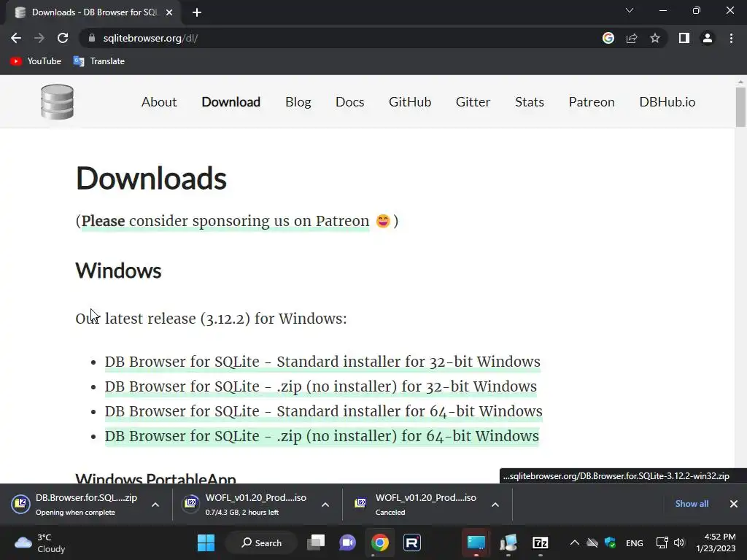Open the clock showing 4:52 PM
Screen dimensions: 747x560
click(x=716, y=542)
